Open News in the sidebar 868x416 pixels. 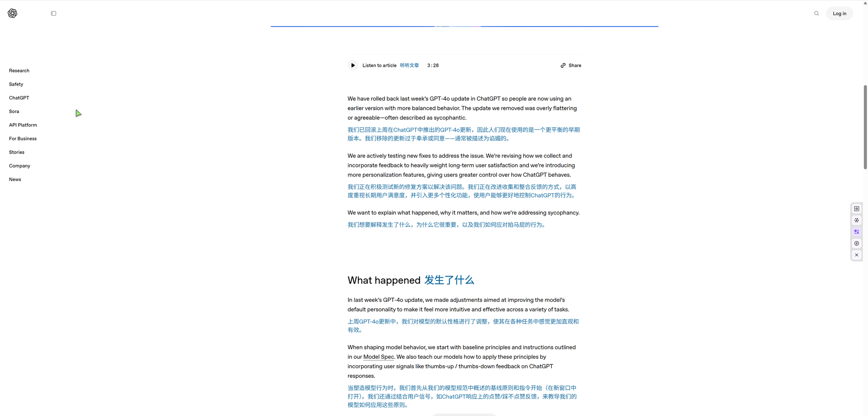click(x=15, y=179)
